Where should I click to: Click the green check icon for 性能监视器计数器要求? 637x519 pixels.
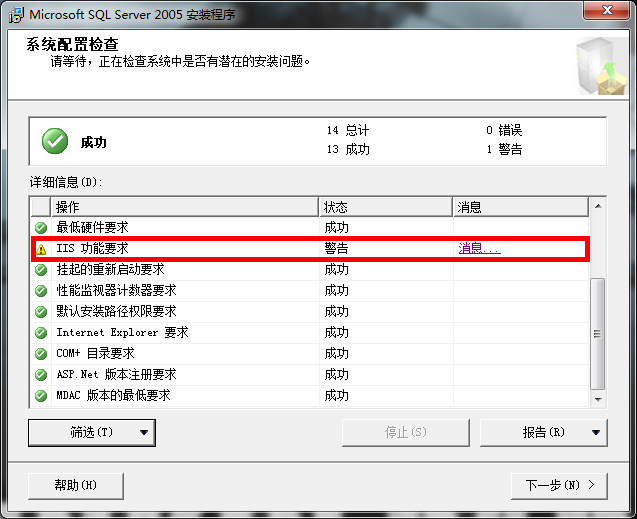(x=41, y=291)
